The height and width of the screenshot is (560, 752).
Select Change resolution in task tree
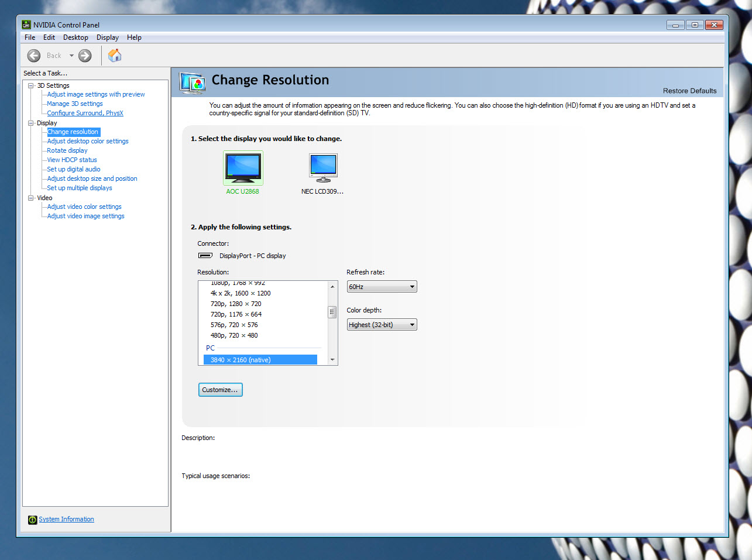pos(73,132)
